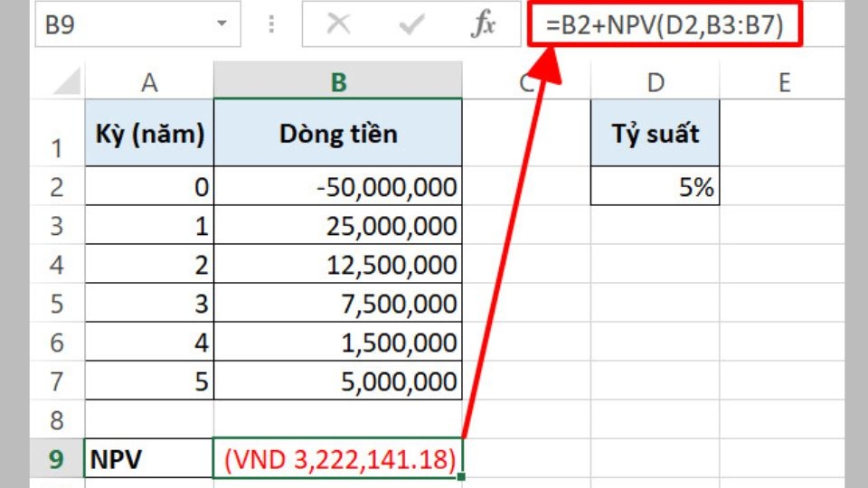The image size is (868, 488).
Task: Click the 'NPV' label cell
Action: tap(149, 458)
